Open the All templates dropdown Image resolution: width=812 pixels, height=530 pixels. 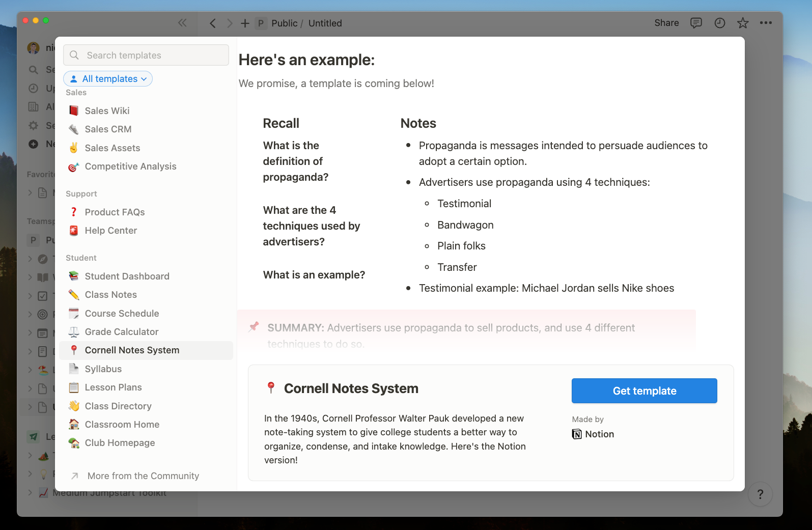[x=108, y=79]
